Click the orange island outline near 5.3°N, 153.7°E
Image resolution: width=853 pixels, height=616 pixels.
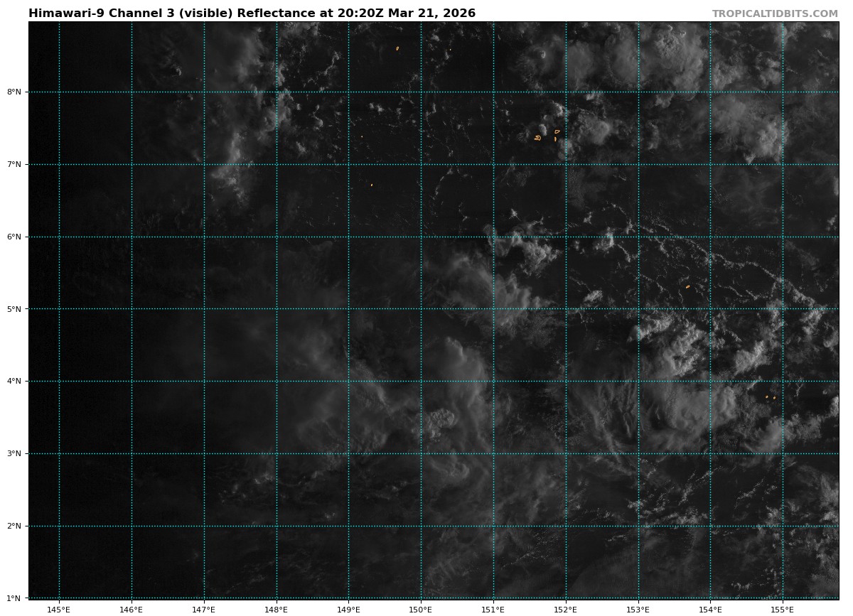pyautogui.click(x=687, y=286)
